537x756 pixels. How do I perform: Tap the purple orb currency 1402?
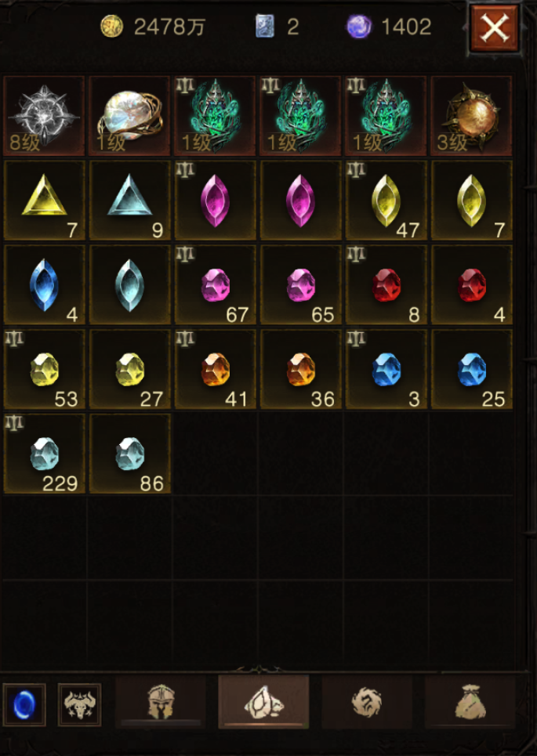[389, 27]
